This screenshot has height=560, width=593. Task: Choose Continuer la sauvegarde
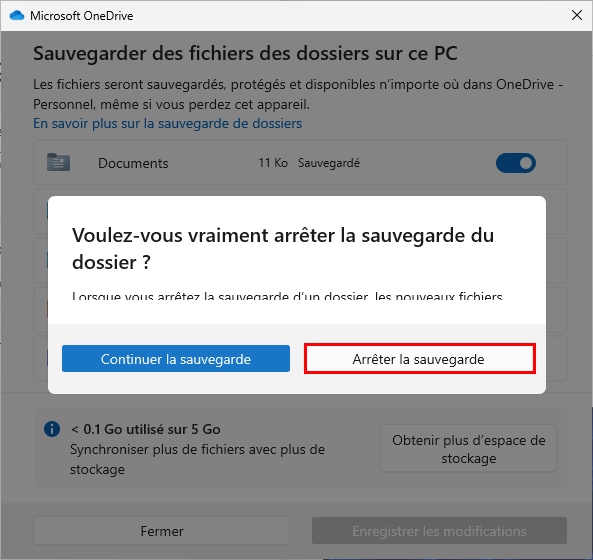pos(176,358)
